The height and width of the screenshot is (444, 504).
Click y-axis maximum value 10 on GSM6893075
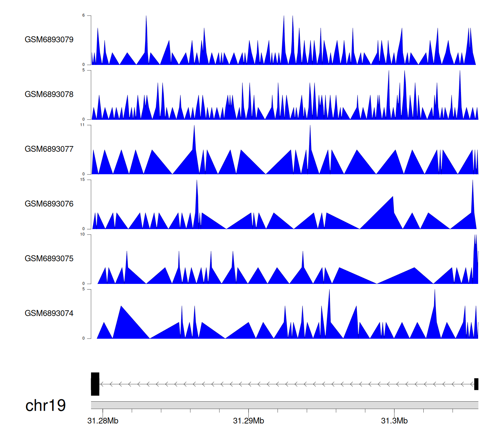tap(82, 234)
